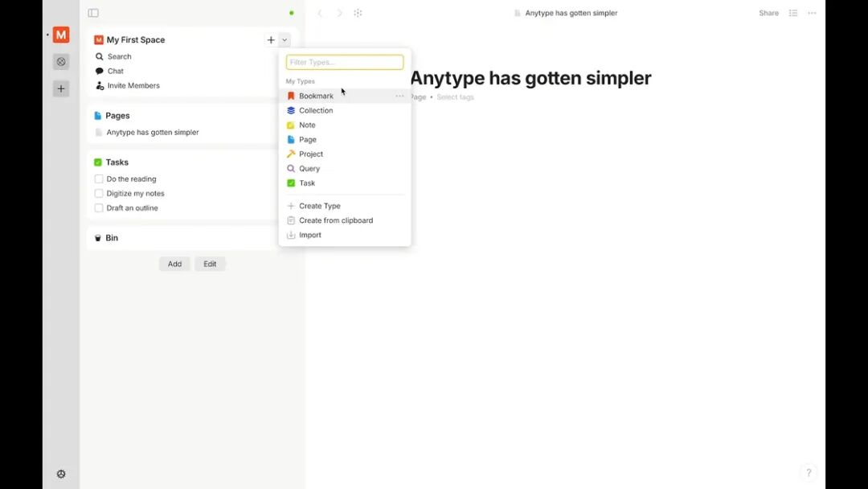Click the Invite Members person icon

[99, 85]
